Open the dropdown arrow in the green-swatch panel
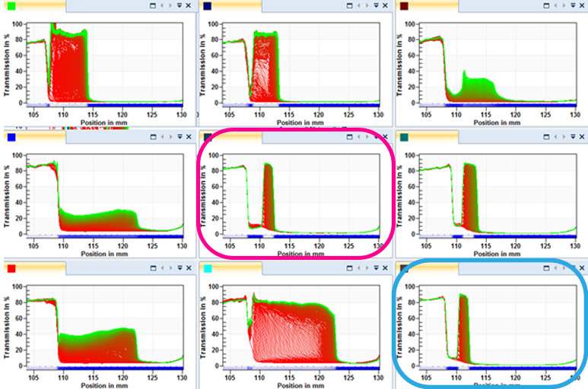Viewport: 588px width, 389px height. point(180,5)
